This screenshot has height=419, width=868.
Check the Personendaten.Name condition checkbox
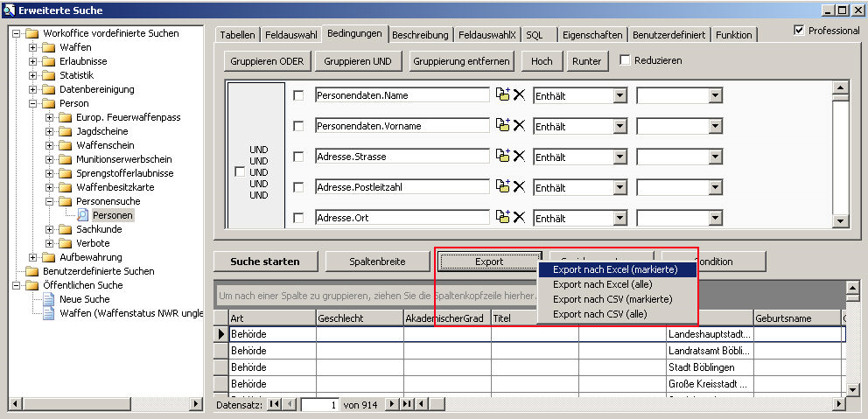[x=299, y=95]
